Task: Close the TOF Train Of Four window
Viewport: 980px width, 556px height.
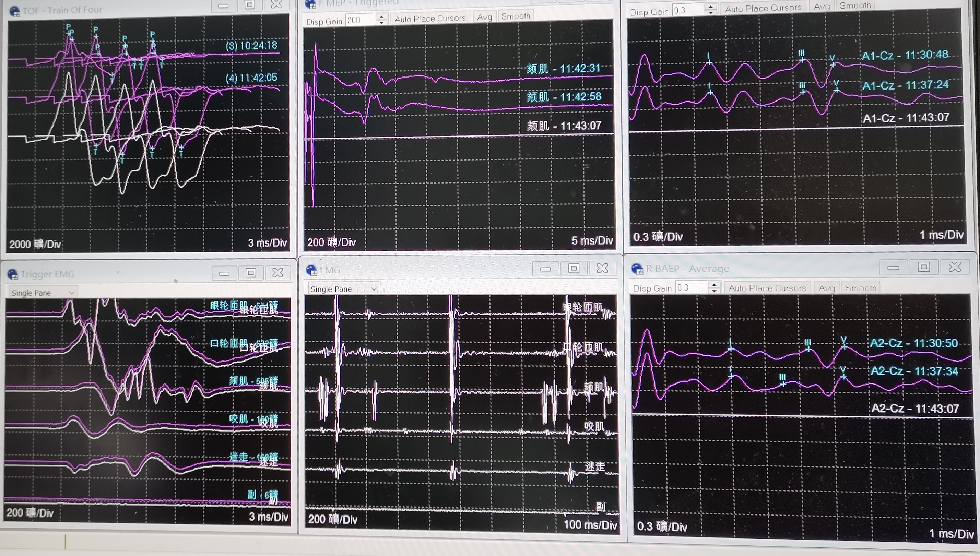Action: (x=276, y=5)
